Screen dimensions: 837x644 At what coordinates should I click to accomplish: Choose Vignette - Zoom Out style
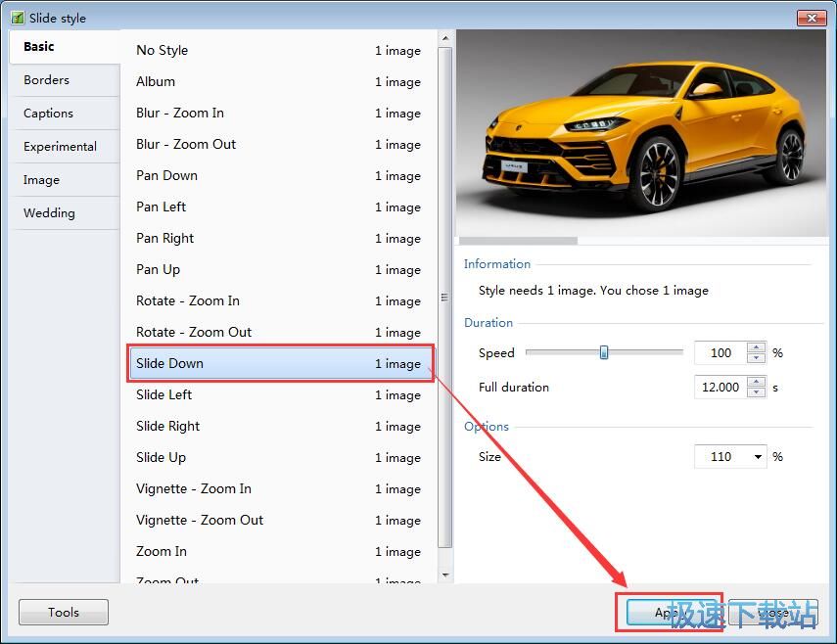coord(281,520)
